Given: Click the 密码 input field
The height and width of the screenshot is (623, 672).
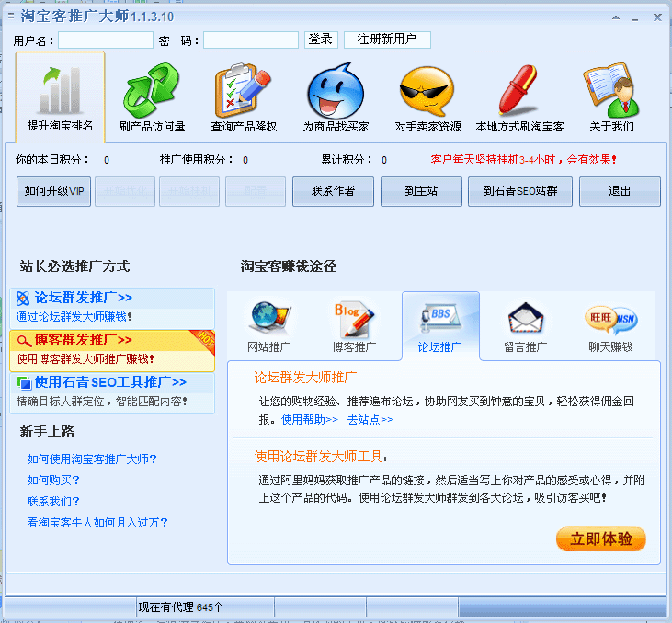Looking at the screenshot, I should pyautogui.click(x=251, y=40).
